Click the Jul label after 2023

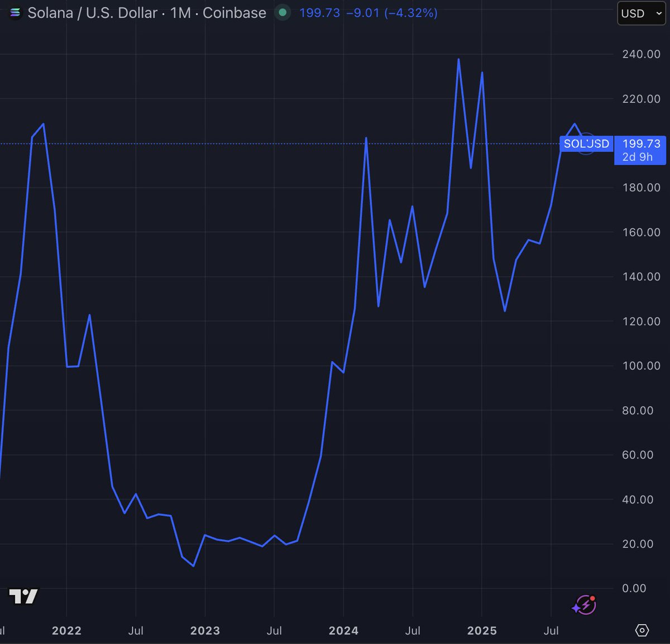(274, 631)
